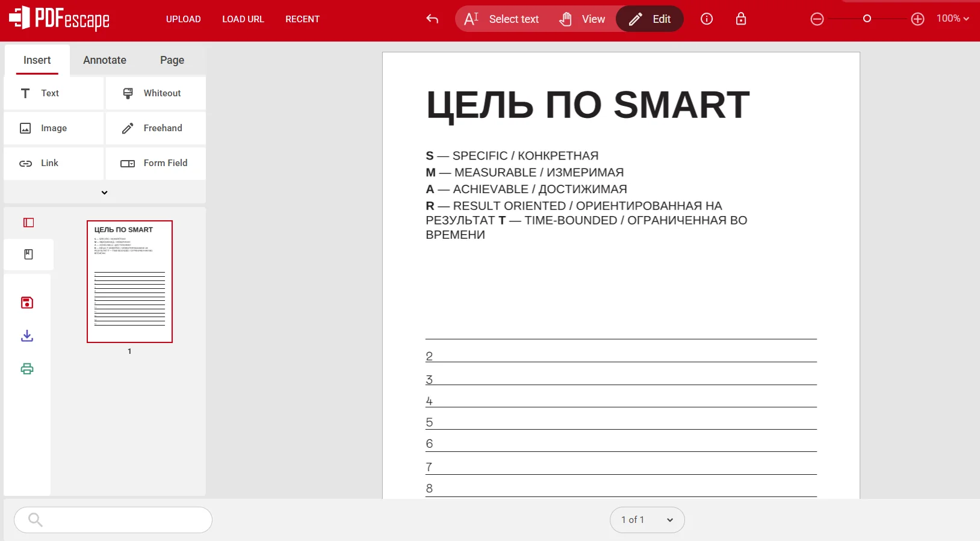Click the zoom in plus icon
This screenshot has height=541, width=980.
(x=917, y=19)
